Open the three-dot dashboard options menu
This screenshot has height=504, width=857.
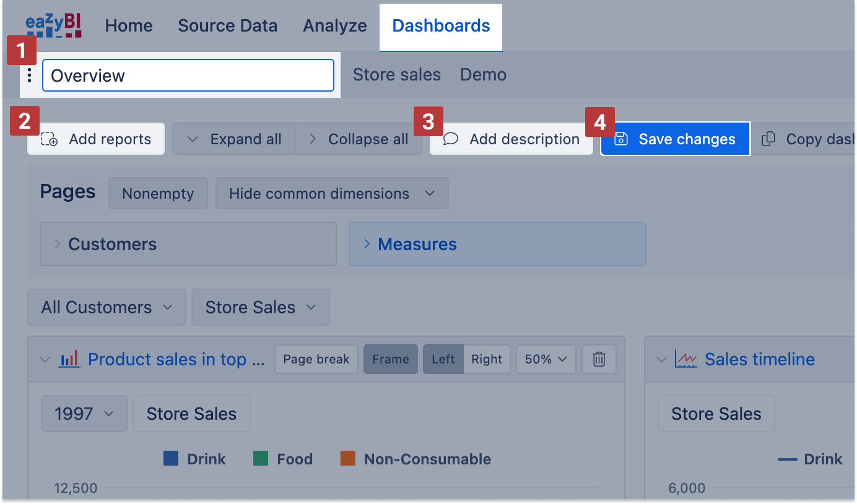point(29,76)
